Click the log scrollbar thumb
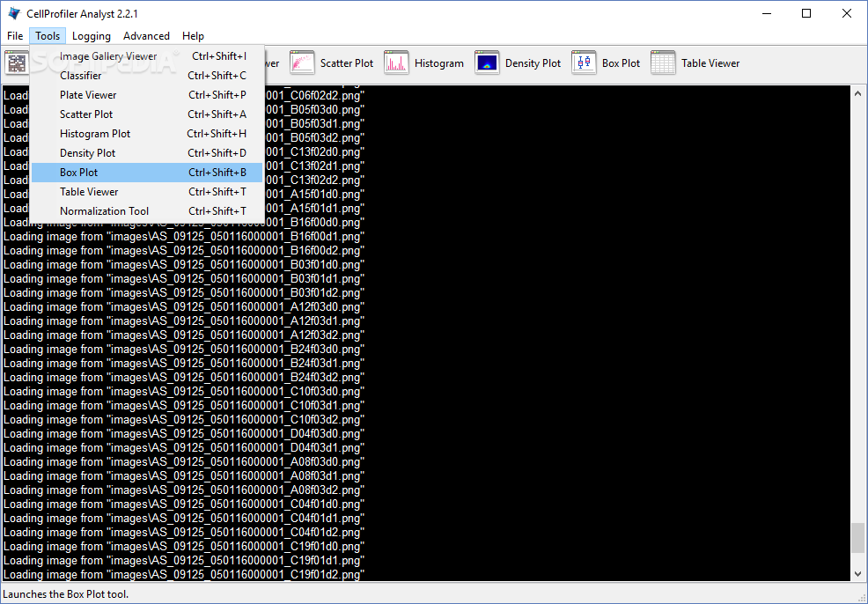868x604 pixels. 857,538
